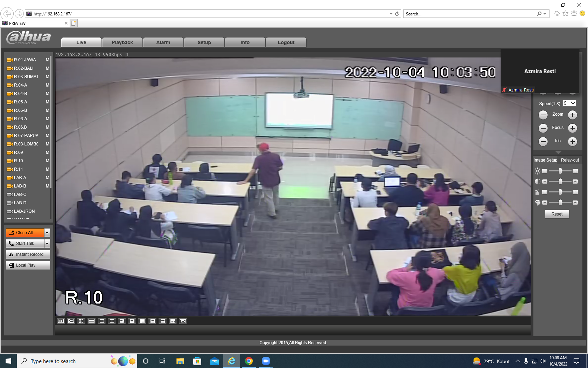Click the Iris minus button

(x=543, y=141)
